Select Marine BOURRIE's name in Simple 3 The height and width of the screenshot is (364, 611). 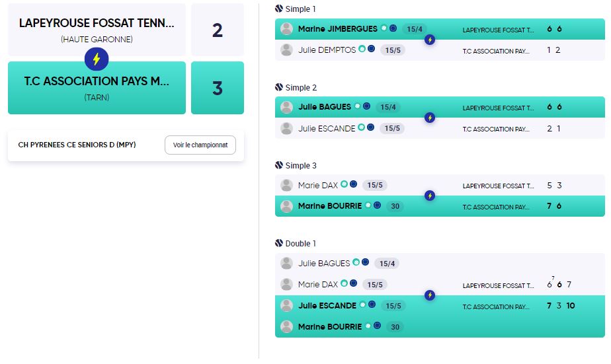330,206
